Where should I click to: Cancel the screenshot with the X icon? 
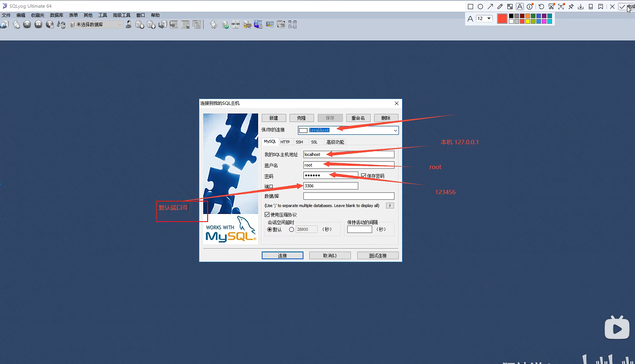pyautogui.click(x=612, y=7)
